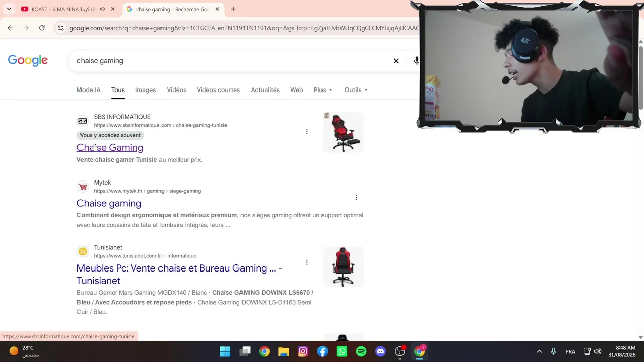Open network settings from tray

[x=587, y=351]
